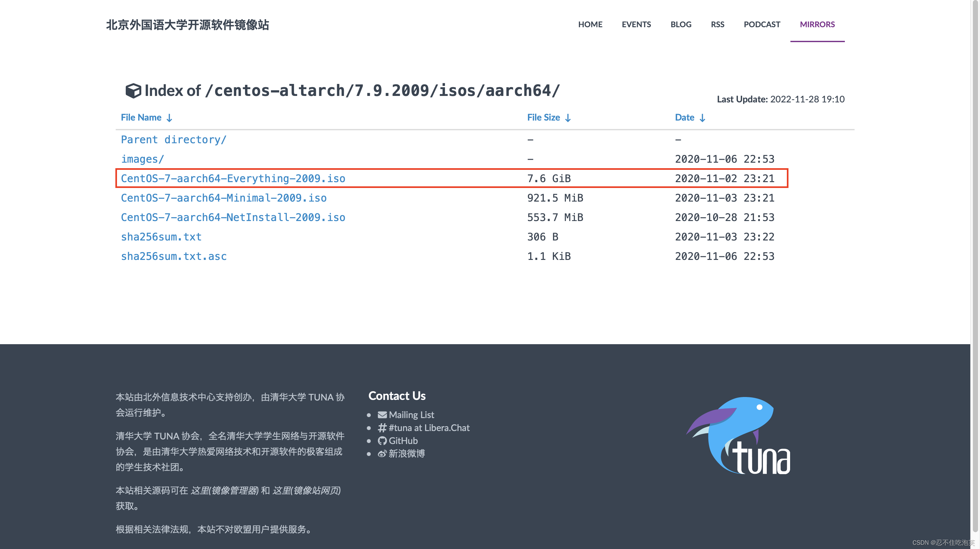Open #tuna at Libera.Chat link
Screen dimensions: 980x549
point(429,428)
